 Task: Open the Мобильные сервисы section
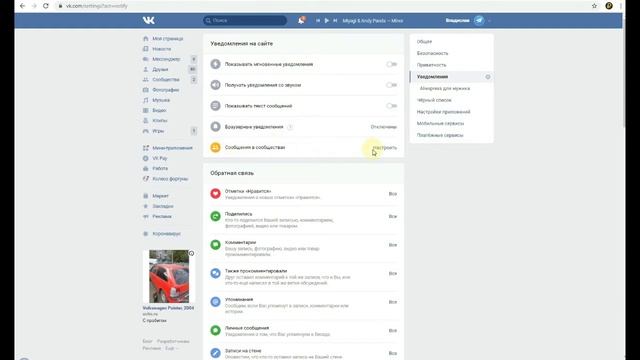tap(440, 123)
